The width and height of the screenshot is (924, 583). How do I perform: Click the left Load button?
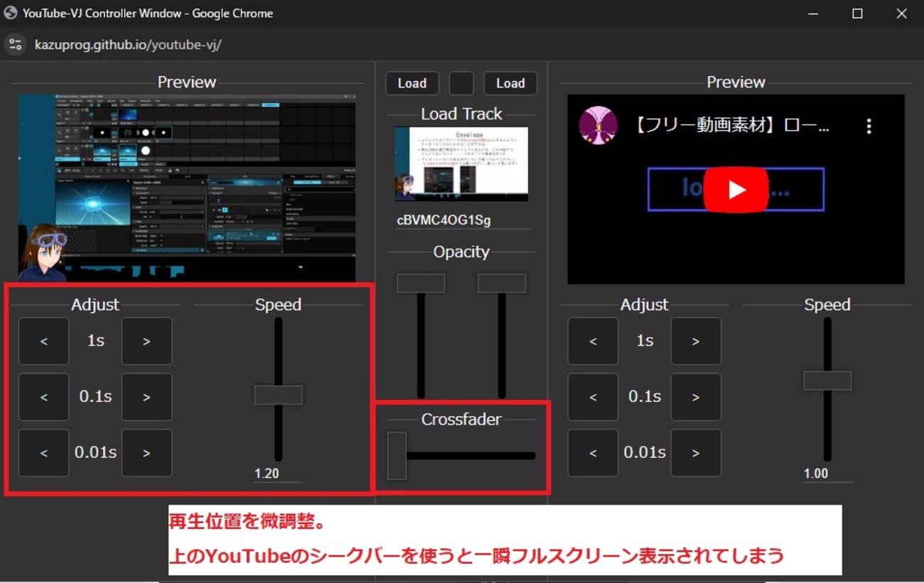(x=412, y=83)
